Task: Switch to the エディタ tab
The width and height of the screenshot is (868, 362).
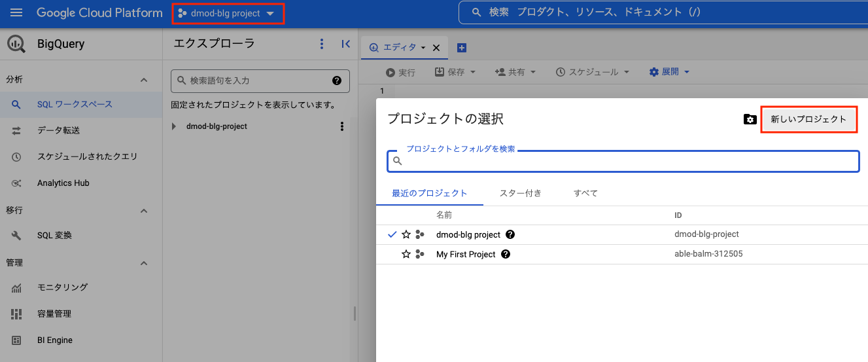Action: click(394, 47)
